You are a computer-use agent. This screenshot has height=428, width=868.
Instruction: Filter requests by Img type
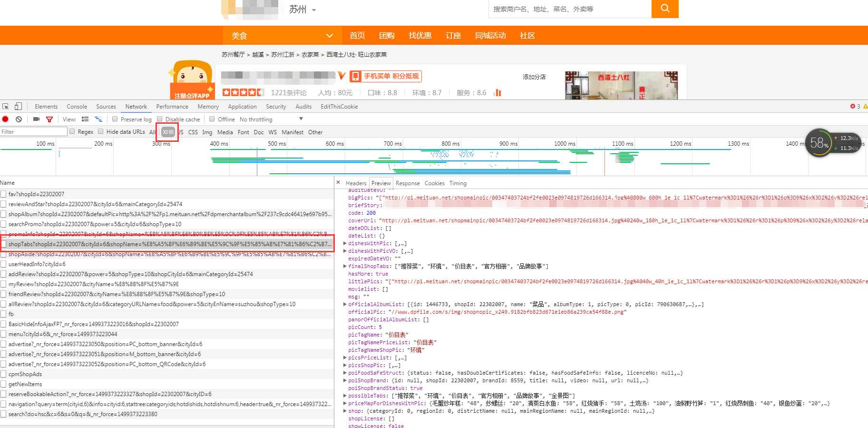tap(207, 132)
